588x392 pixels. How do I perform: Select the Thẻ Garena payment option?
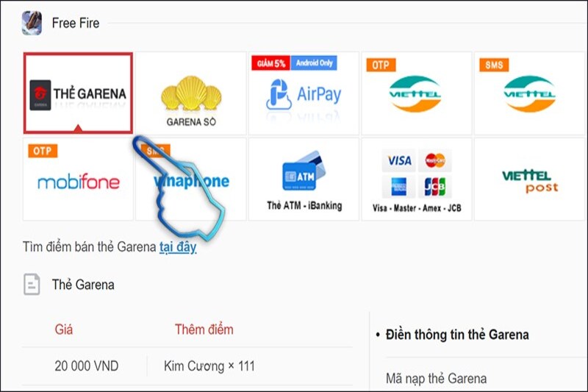coord(78,93)
